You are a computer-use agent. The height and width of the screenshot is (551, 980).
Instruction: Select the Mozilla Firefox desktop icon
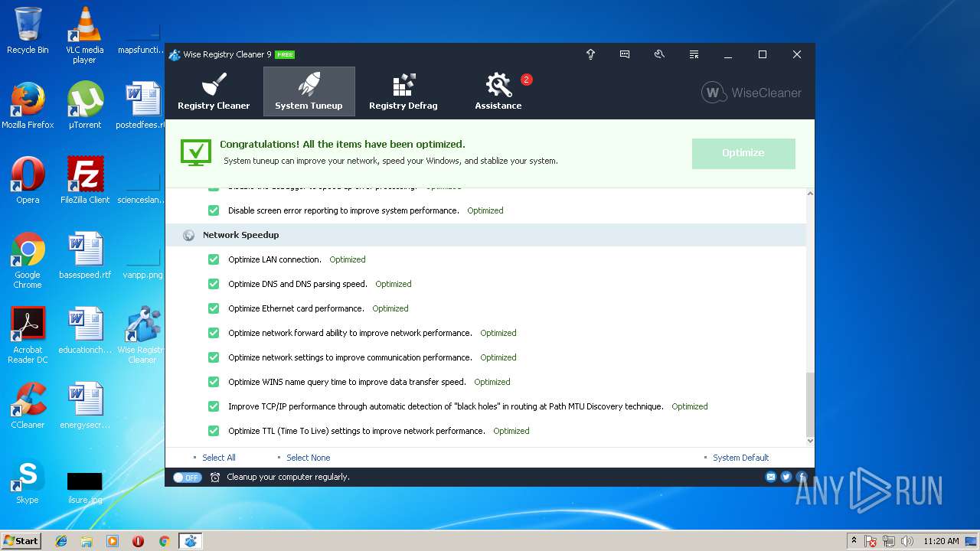[28, 106]
